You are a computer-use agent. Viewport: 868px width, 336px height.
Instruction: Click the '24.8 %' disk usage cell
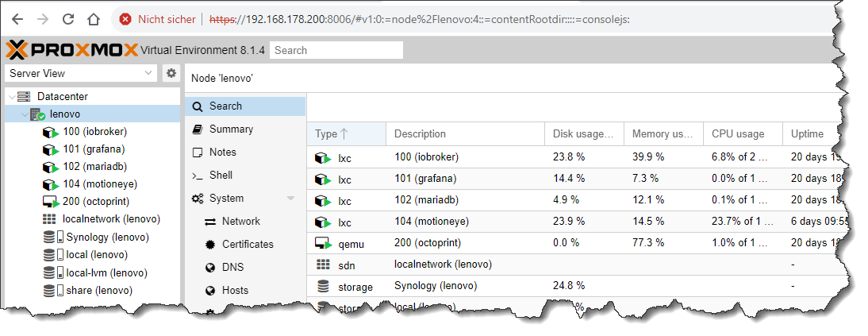coord(569,286)
